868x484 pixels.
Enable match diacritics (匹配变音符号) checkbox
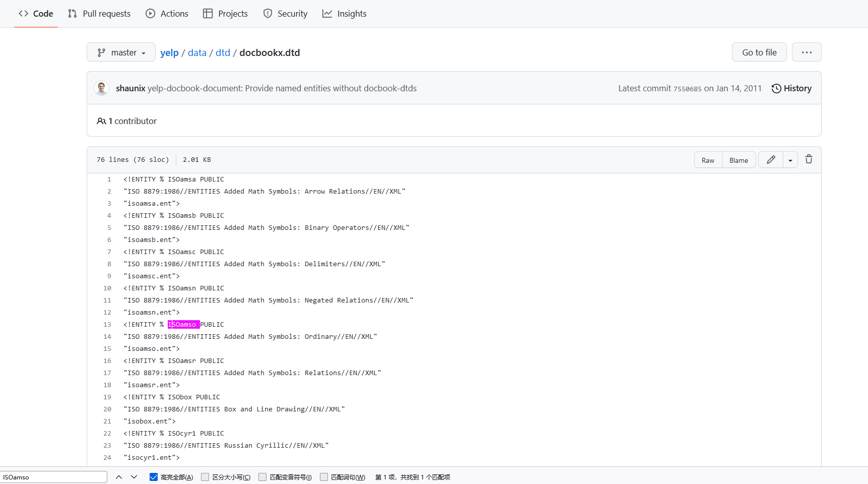[x=262, y=477]
